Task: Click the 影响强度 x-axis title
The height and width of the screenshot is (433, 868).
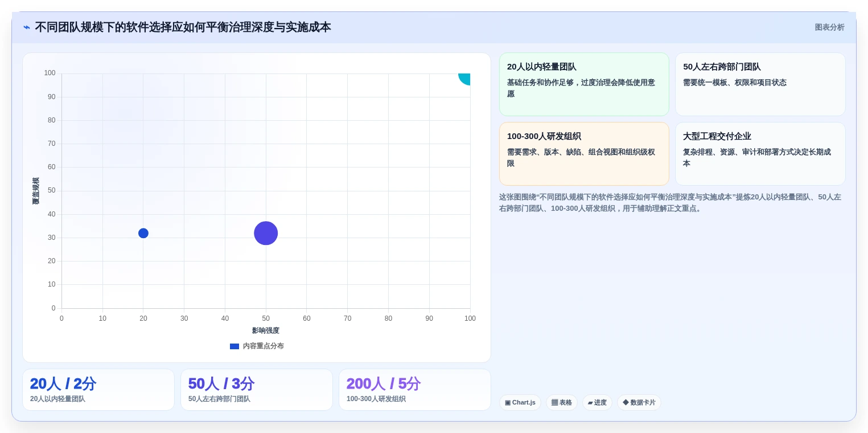Action: [266, 330]
